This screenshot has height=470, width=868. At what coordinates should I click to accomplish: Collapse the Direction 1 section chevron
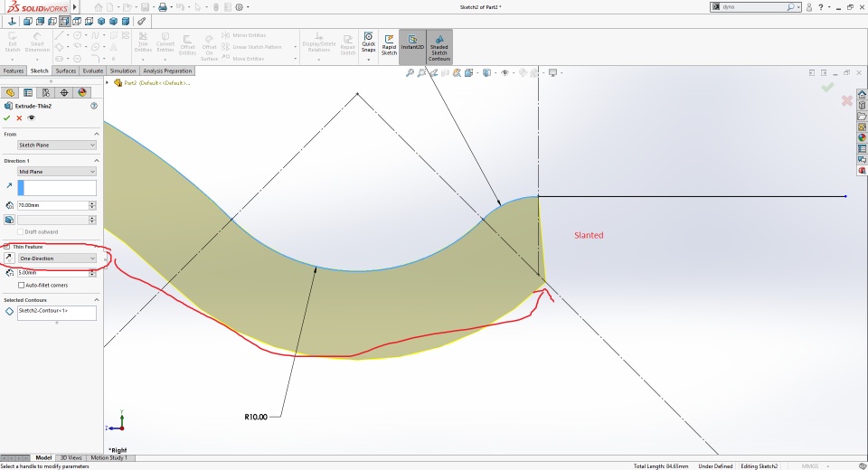click(97, 161)
